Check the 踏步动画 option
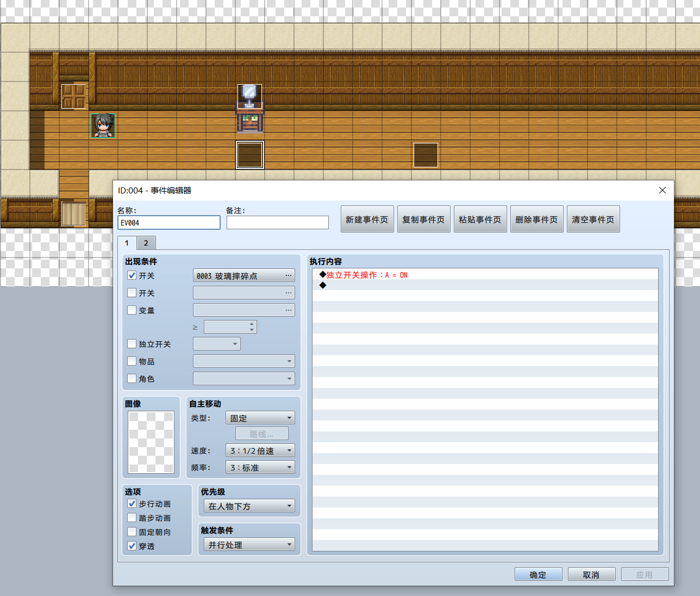700x596 pixels. (132, 518)
